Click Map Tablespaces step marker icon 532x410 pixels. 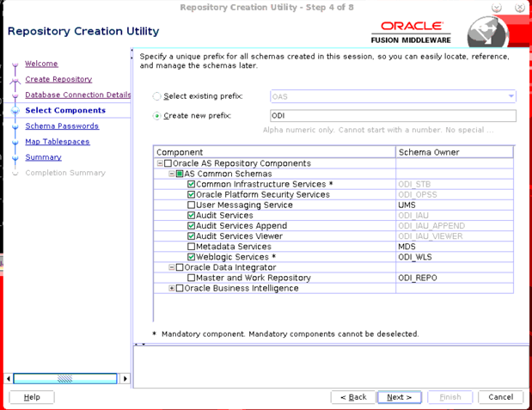tap(15, 142)
